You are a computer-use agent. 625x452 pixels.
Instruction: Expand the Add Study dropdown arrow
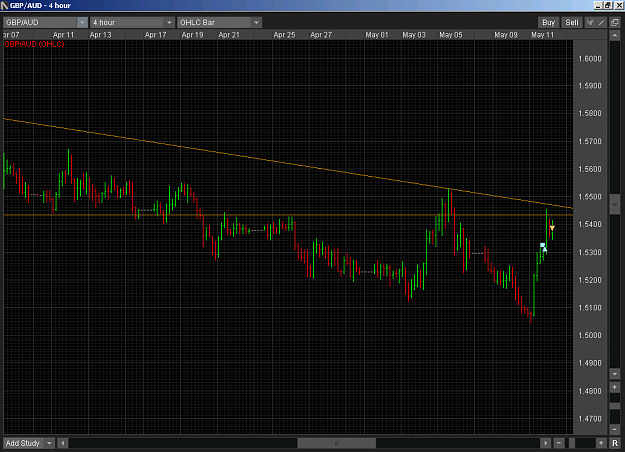(x=49, y=443)
